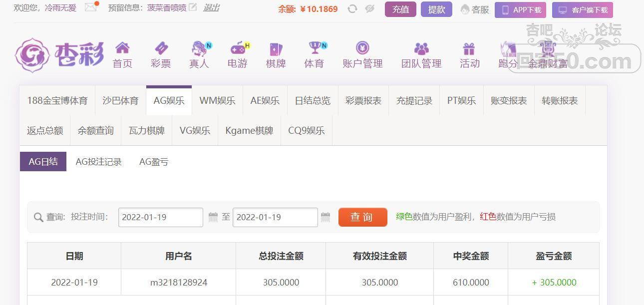Click the APP下载 button
Image resolution: width=644 pixels, height=305 pixels.
click(x=520, y=10)
